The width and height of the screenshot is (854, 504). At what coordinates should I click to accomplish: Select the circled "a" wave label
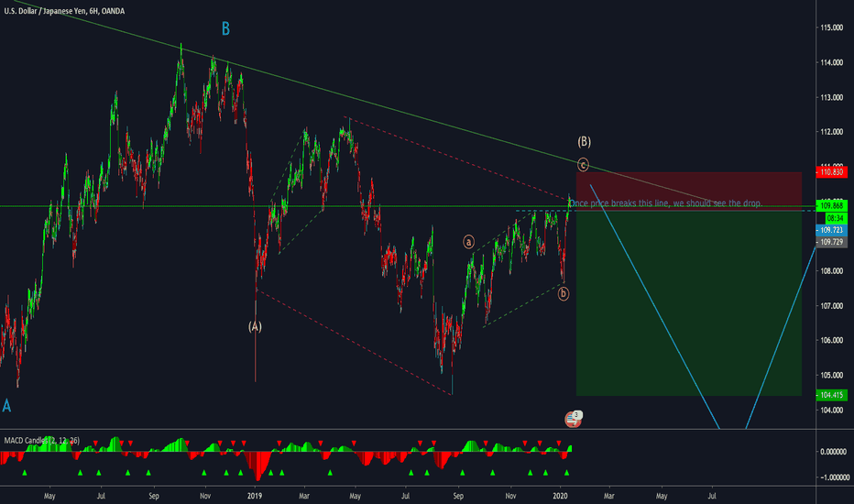468,243
